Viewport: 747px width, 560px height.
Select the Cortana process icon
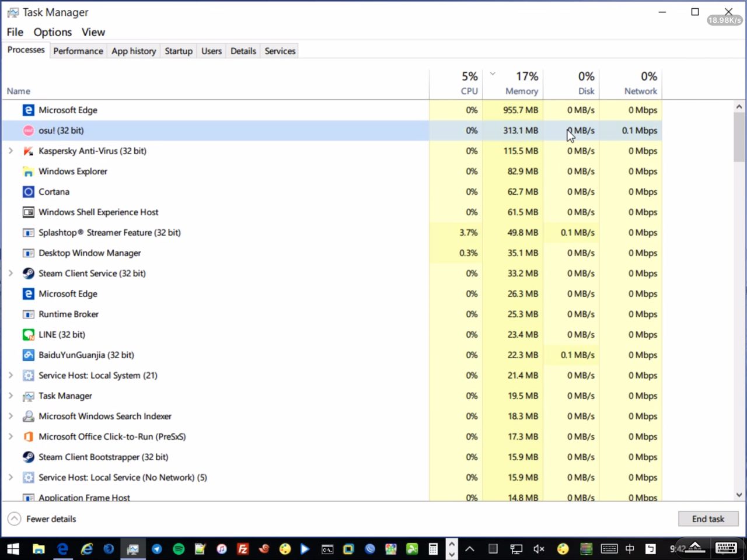click(x=28, y=192)
